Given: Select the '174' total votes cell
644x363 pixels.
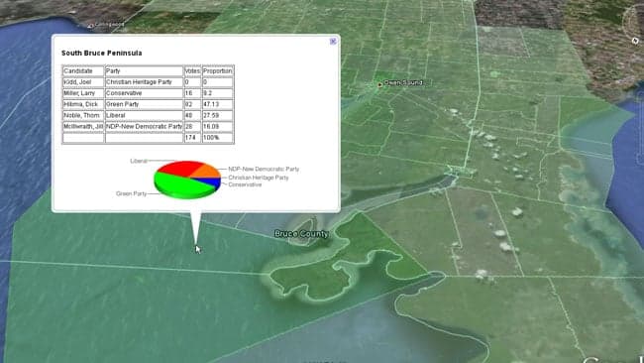Looking at the screenshot, I should point(192,138).
